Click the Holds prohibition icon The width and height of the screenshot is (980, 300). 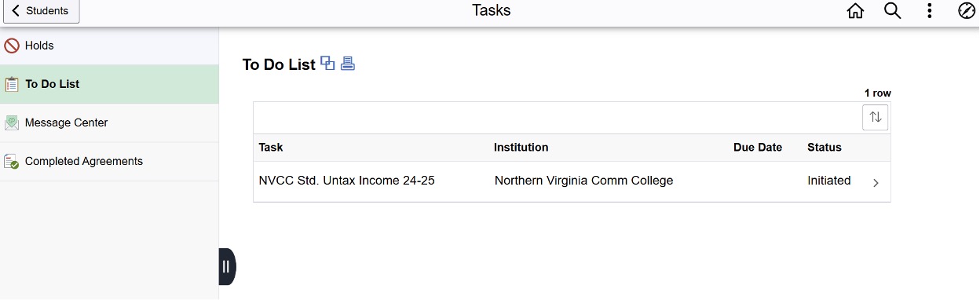[x=12, y=46]
